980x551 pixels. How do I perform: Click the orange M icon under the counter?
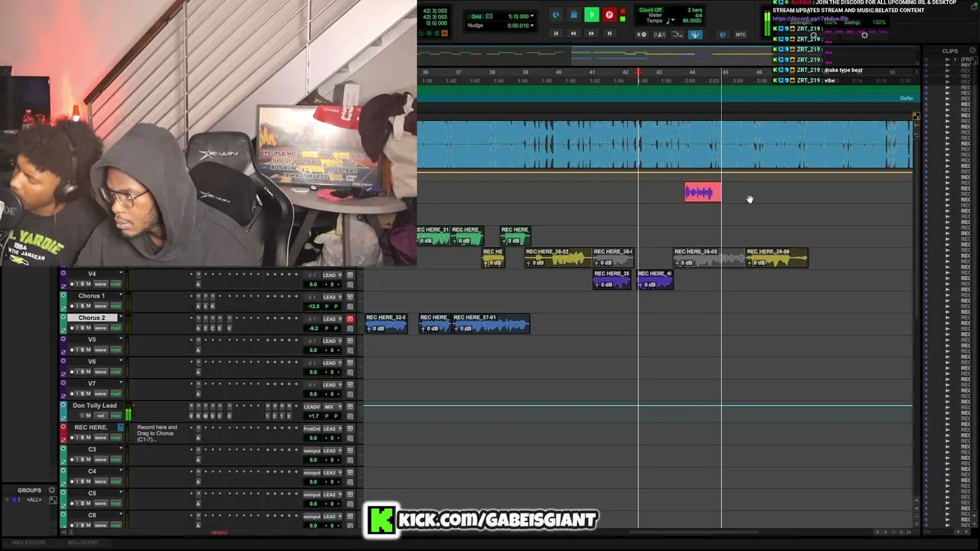click(445, 33)
